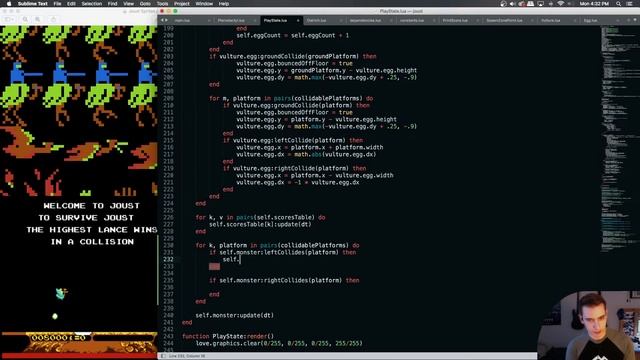Close the PrintScore.lua tab
This screenshot has height=360, width=640.
point(477,20)
